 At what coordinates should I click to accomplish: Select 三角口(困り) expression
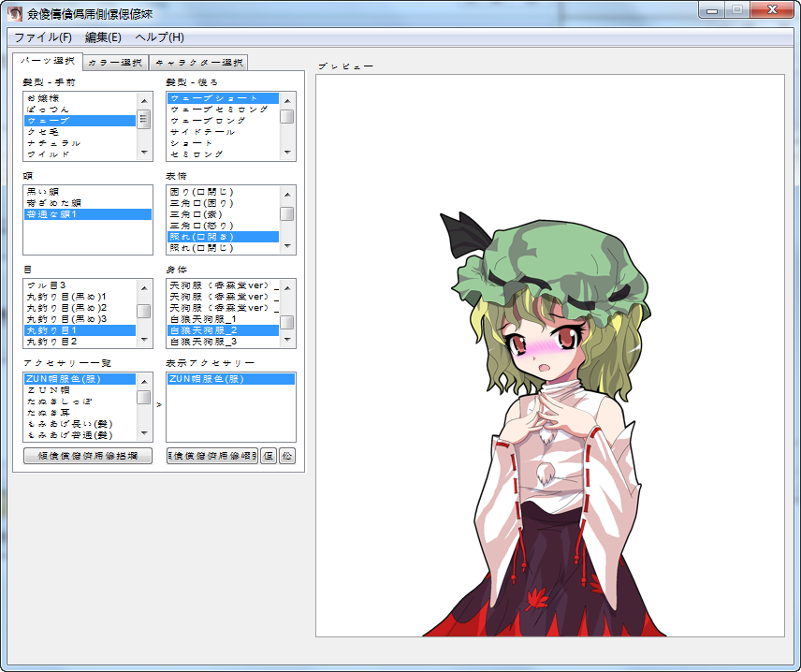pos(224,203)
